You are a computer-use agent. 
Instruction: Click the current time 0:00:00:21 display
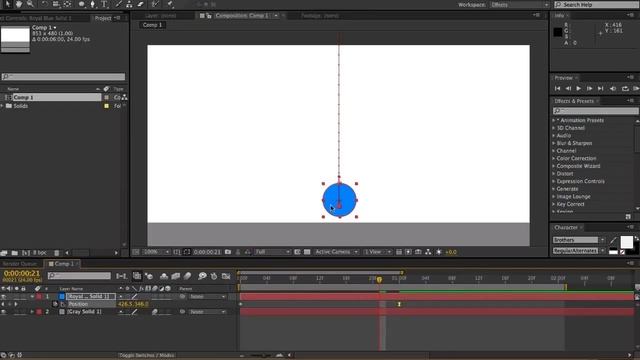pos(22,273)
